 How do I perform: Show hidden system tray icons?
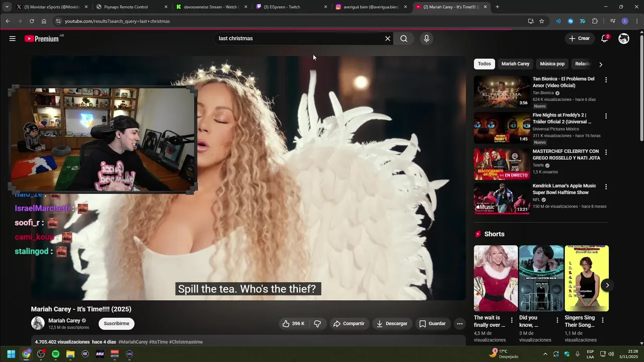(545, 354)
